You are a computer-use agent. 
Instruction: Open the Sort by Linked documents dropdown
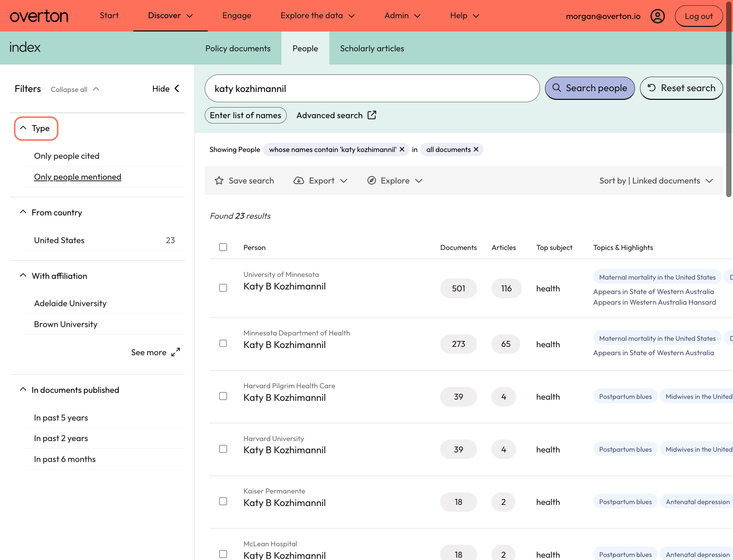point(656,181)
